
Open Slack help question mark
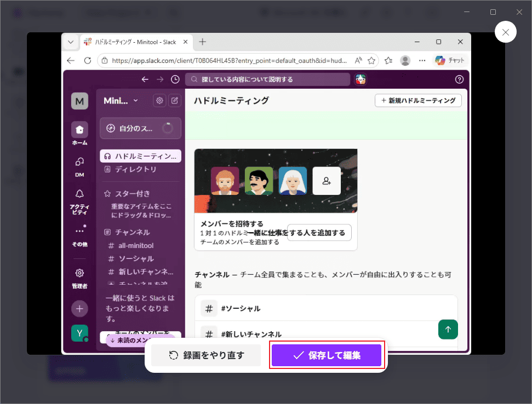coord(459,79)
